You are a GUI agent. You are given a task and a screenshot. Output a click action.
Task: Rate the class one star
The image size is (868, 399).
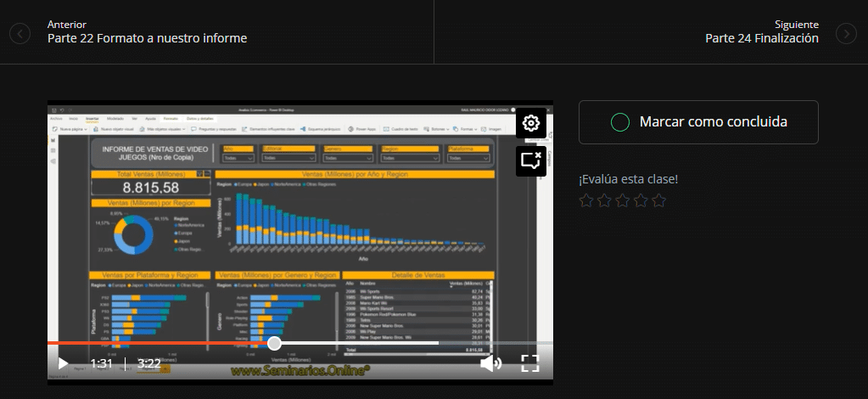coord(586,201)
